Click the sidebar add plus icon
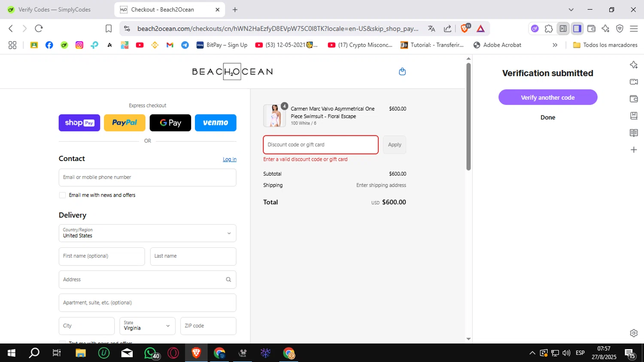 pos(634,149)
